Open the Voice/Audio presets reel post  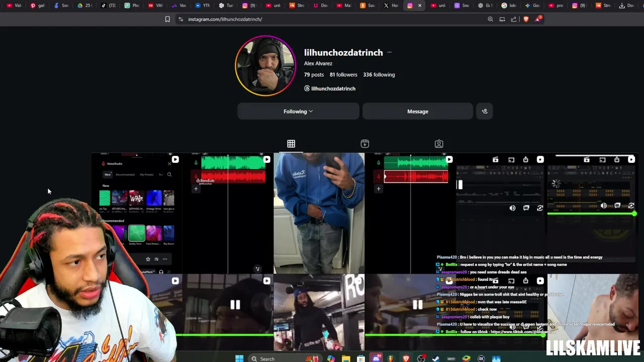click(136, 213)
